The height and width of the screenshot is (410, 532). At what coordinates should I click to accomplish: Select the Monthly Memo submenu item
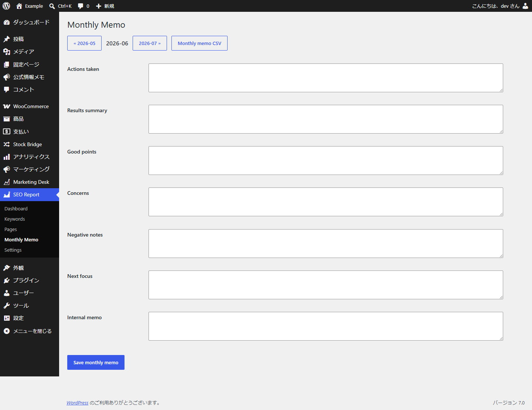(21, 240)
